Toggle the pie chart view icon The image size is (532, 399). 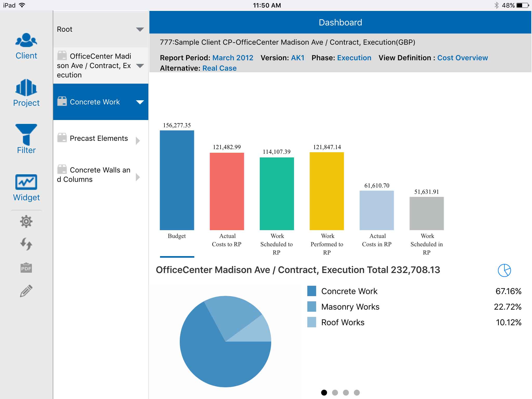(504, 270)
